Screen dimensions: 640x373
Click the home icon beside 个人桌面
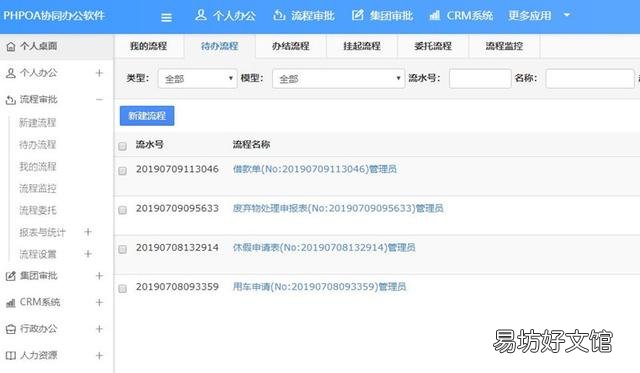[11, 47]
